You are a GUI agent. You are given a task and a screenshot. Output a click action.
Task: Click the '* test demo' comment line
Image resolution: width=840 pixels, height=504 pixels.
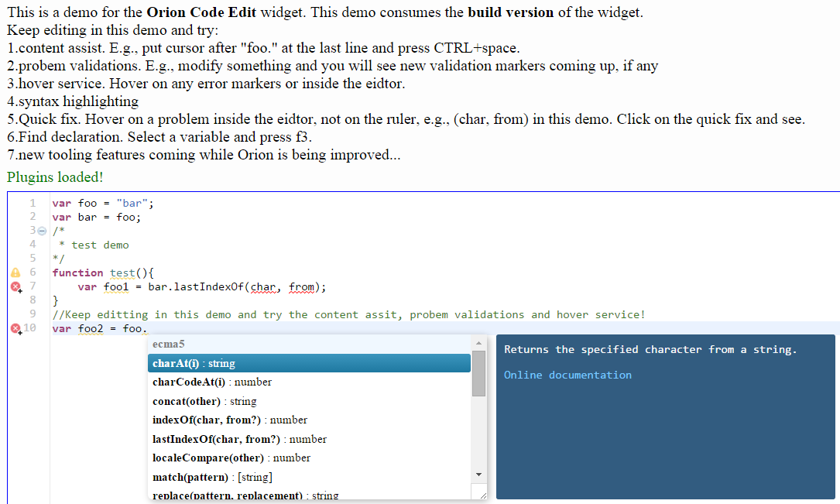(94, 245)
